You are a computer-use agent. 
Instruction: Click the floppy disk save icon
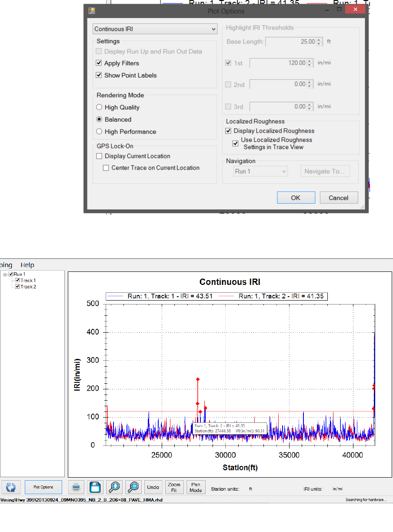point(95,487)
